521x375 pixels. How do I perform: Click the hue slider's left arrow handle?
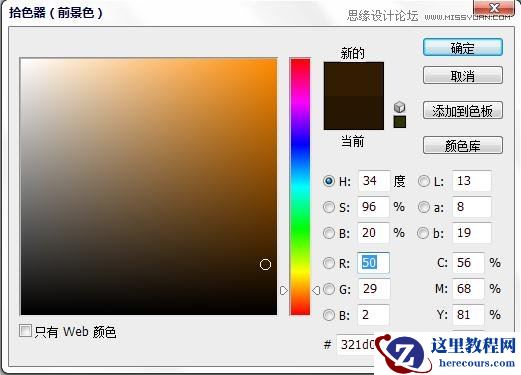coord(284,291)
